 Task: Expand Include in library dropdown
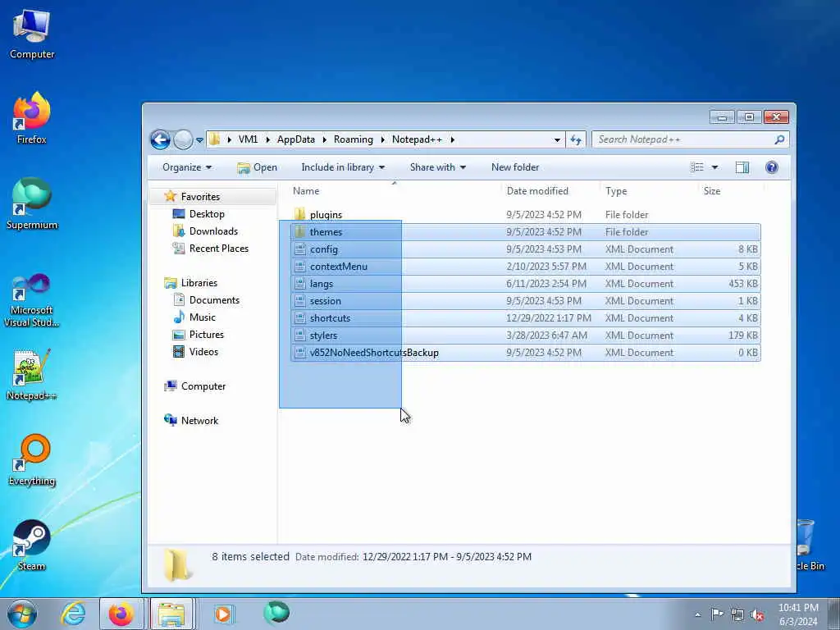343,167
